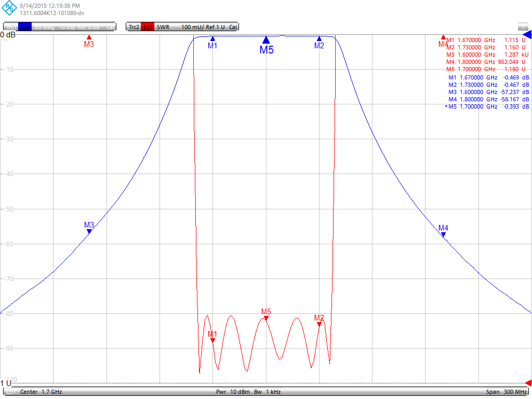The height and width of the screenshot is (399, 532).
Task: Select the red M1 marker on SWR trace
Action: pos(212,340)
